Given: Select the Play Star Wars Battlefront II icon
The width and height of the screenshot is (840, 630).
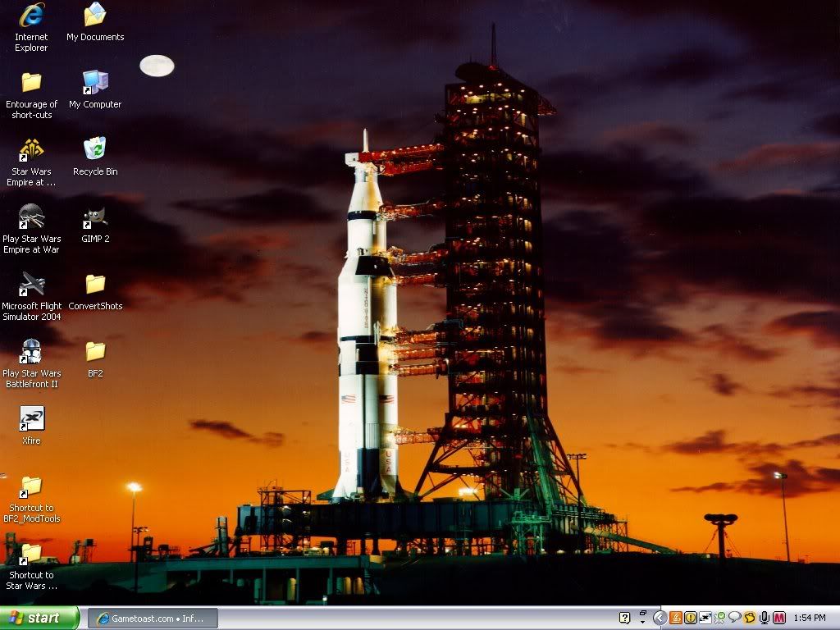Looking at the screenshot, I should point(31,364).
